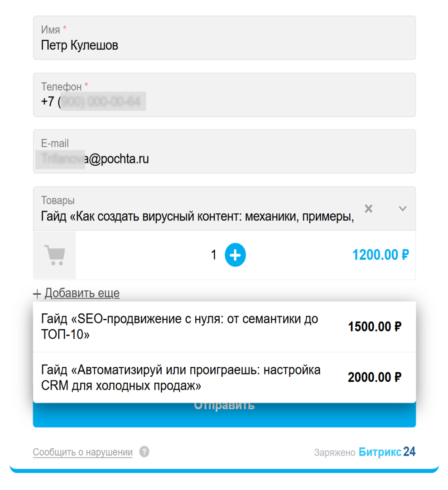The image size is (448, 490).
Task: Click the plus icon beside Добавить еще
Action: [37, 294]
